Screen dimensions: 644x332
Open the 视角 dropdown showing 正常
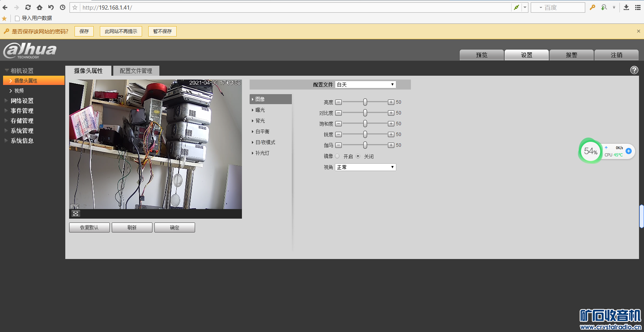(x=366, y=167)
